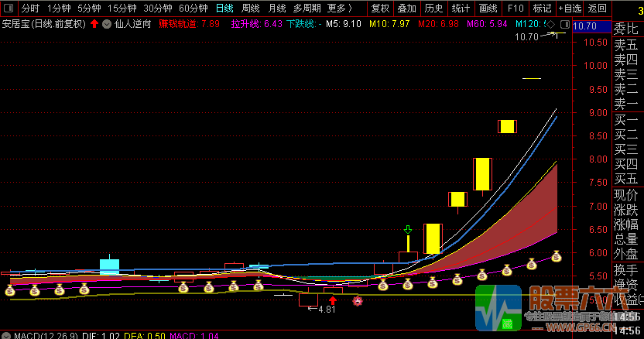
Task: Activate the 画线 drawing tools
Action: coord(488,9)
